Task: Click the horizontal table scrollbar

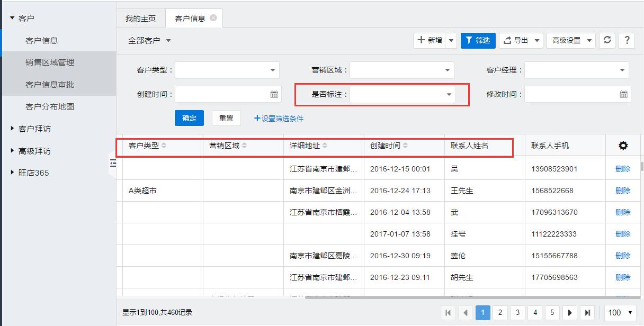Action: (x=471, y=297)
